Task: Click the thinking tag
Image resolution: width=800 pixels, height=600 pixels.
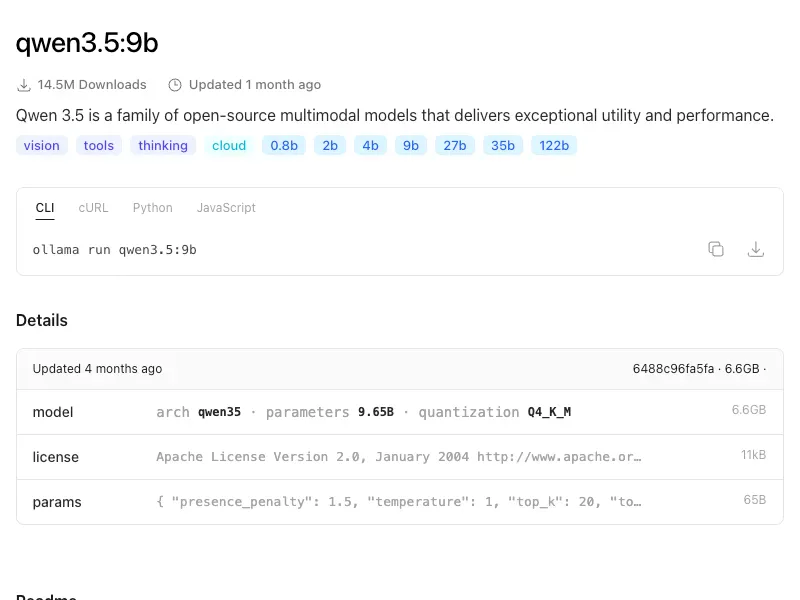Action: pyautogui.click(x=163, y=145)
